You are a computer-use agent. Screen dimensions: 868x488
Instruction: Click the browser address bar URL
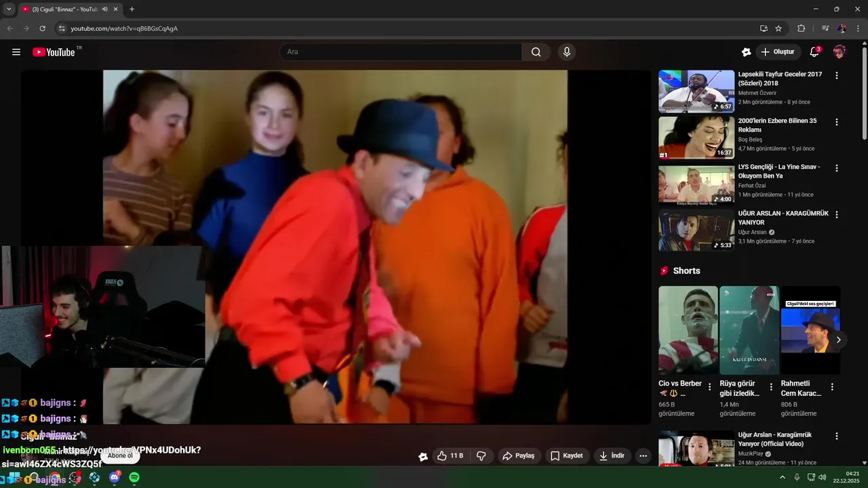tap(124, 28)
